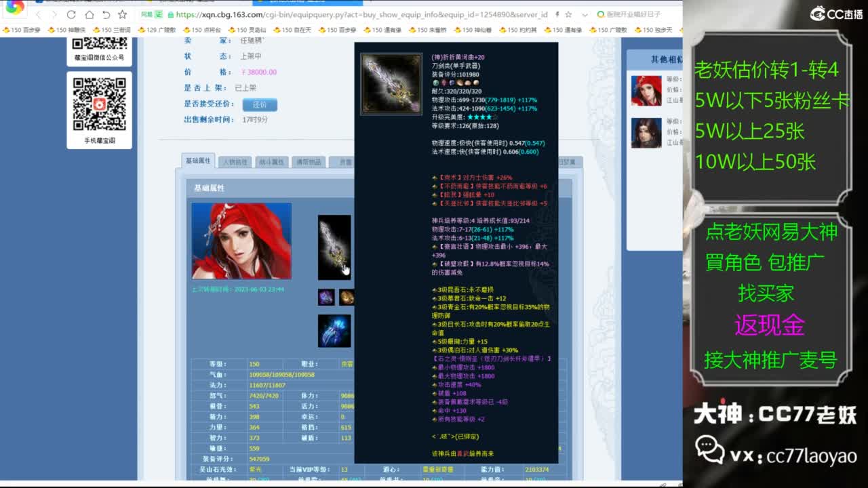
Task: Click the lightning speed-mode icon in address bar
Action: pyautogui.click(x=557, y=14)
